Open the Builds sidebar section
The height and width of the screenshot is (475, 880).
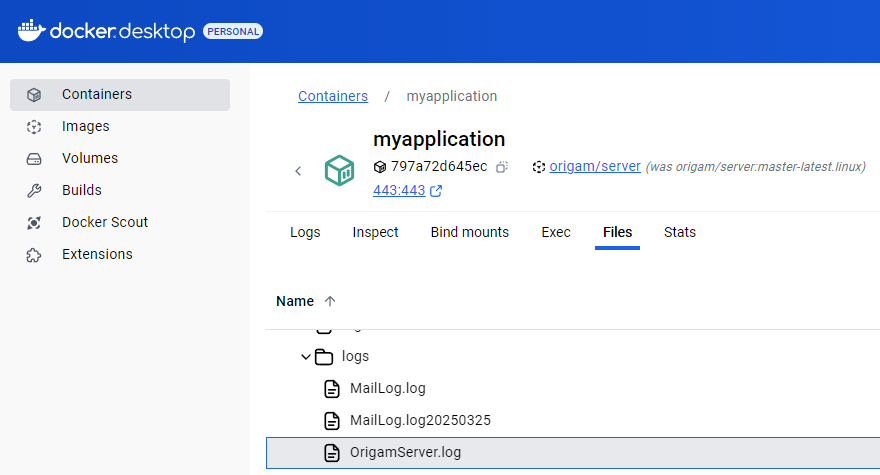click(x=120, y=190)
